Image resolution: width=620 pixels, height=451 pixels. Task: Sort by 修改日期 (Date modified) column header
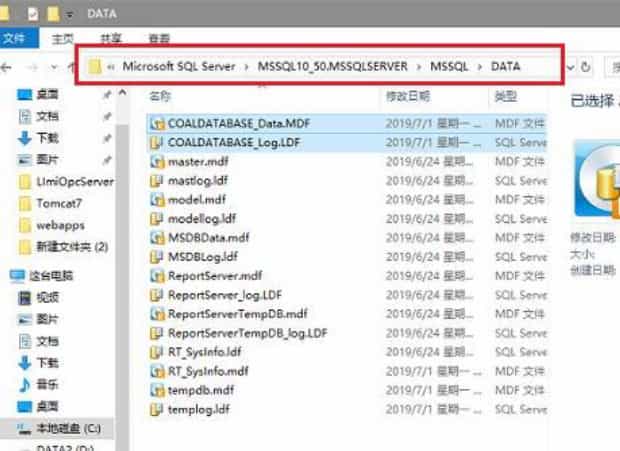click(408, 97)
